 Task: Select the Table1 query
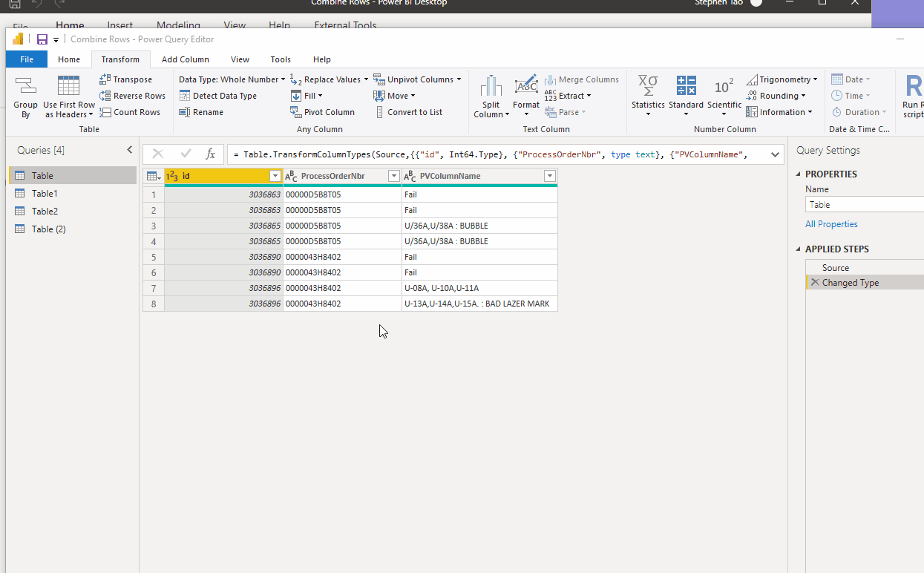coord(73,194)
